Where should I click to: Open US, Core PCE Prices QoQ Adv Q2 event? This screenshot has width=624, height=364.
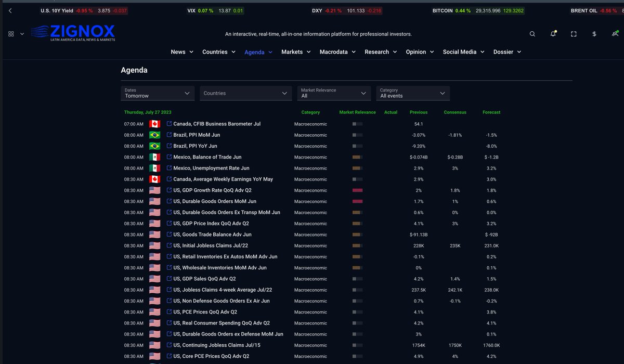click(x=211, y=356)
